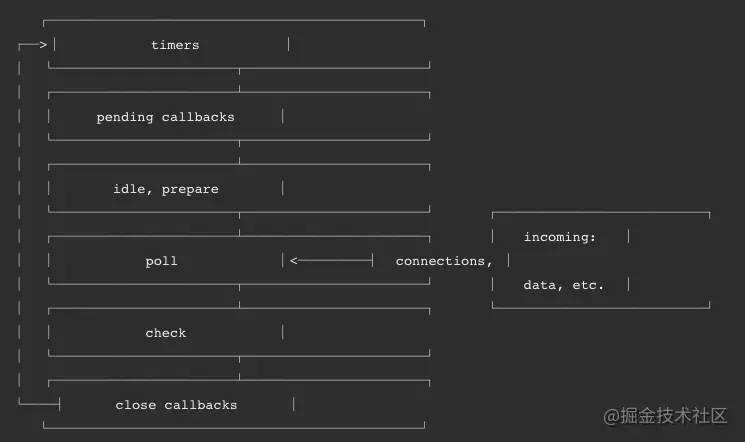Click the connector between timers and pending callbacks
745x442 pixels.
[x=239, y=80]
